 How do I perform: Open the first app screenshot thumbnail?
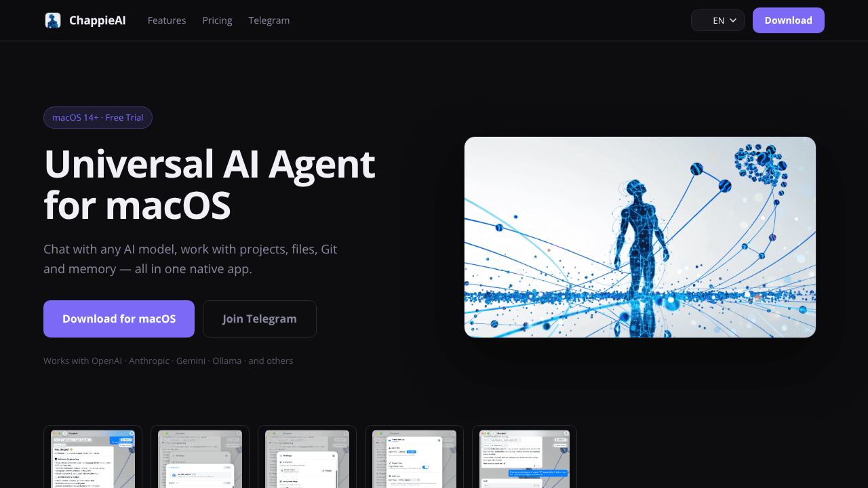pos(93,457)
